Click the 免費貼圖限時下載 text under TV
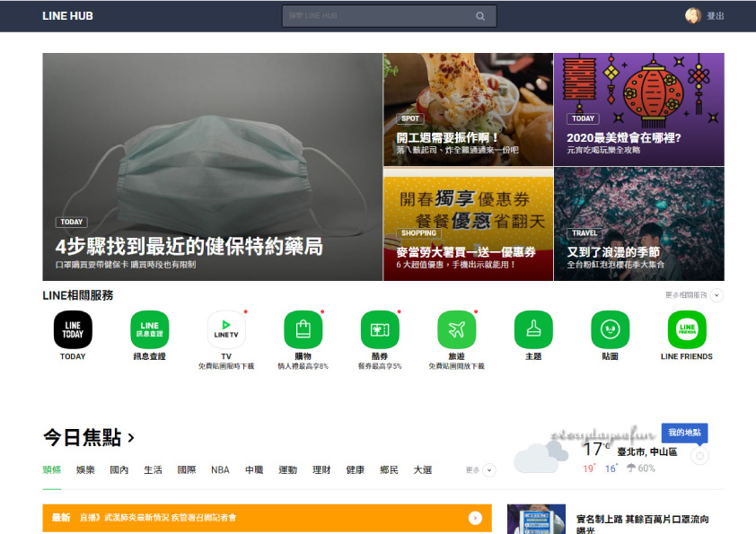756x534 pixels. (x=226, y=366)
